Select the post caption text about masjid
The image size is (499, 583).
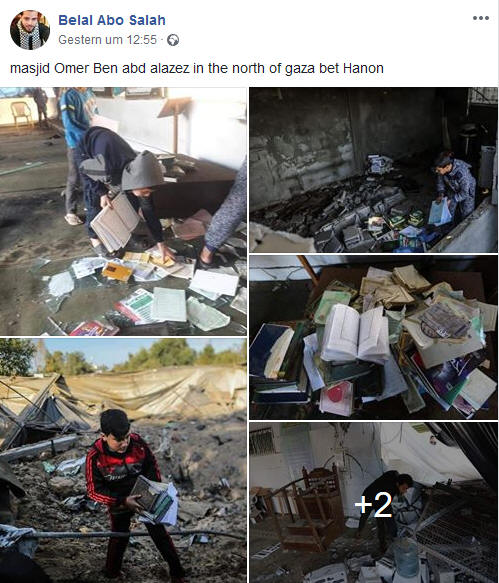(x=197, y=68)
